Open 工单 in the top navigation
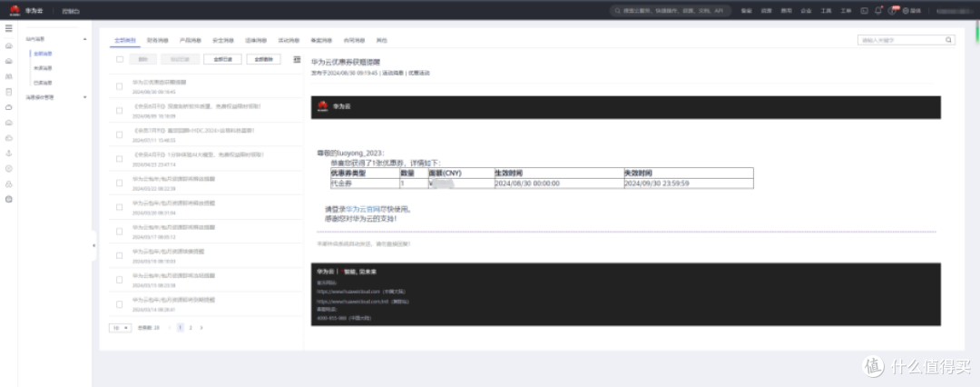 tap(847, 11)
